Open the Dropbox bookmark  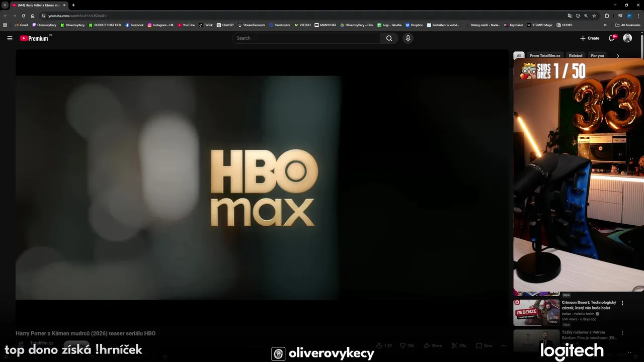click(414, 25)
